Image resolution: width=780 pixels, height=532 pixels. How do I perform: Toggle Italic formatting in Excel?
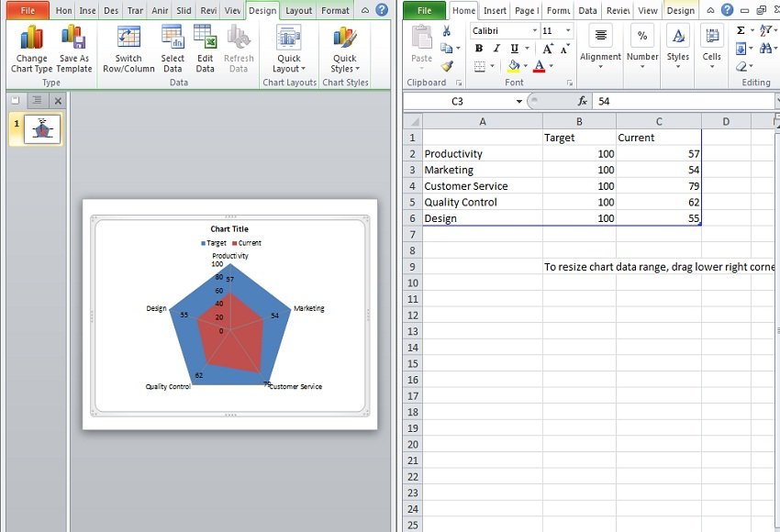click(x=496, y=49)
